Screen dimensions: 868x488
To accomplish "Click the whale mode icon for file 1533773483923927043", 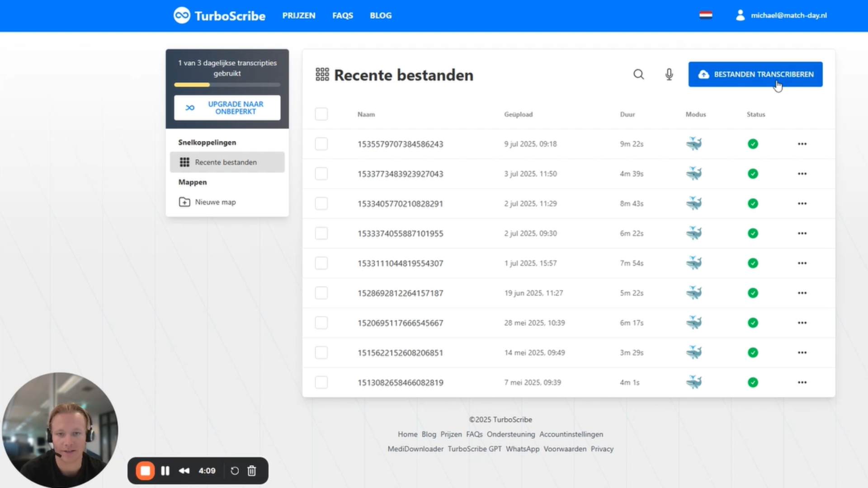I will pyautogui.click(x=694, y=174).
